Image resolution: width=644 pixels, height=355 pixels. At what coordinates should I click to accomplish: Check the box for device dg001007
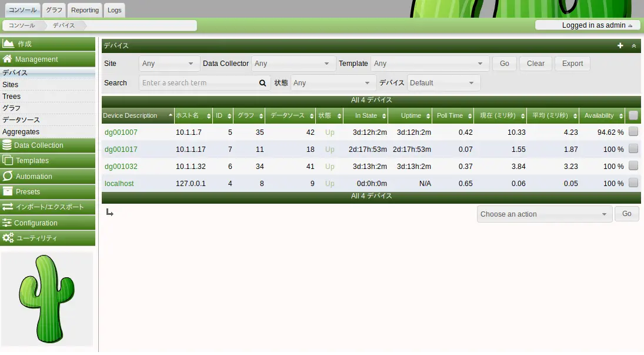click(633, 132)
